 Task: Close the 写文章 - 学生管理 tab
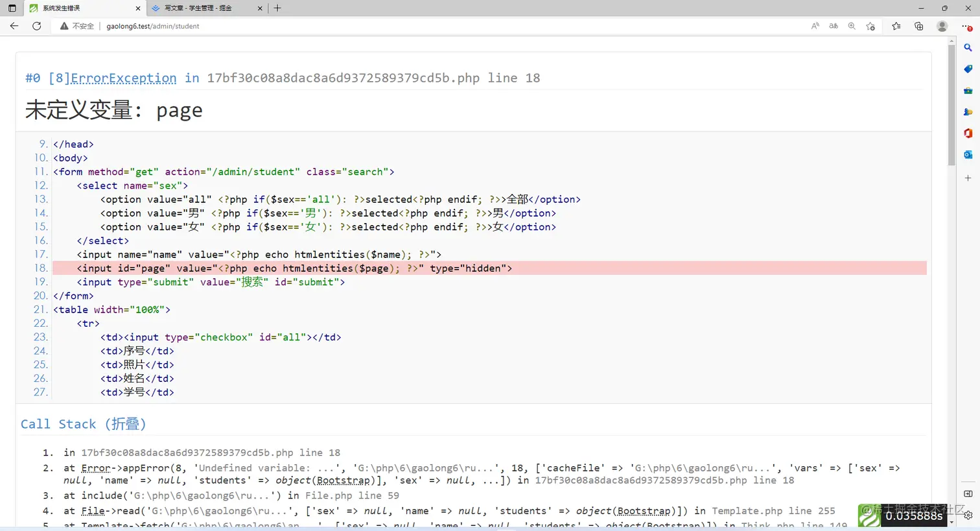(x=260, y=8)
